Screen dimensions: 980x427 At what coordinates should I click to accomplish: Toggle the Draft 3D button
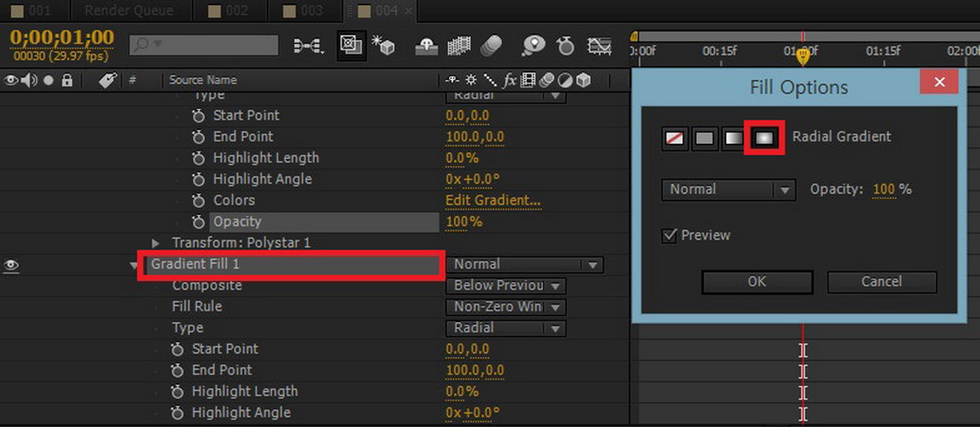pyautogui.click(x=384, y=46)
